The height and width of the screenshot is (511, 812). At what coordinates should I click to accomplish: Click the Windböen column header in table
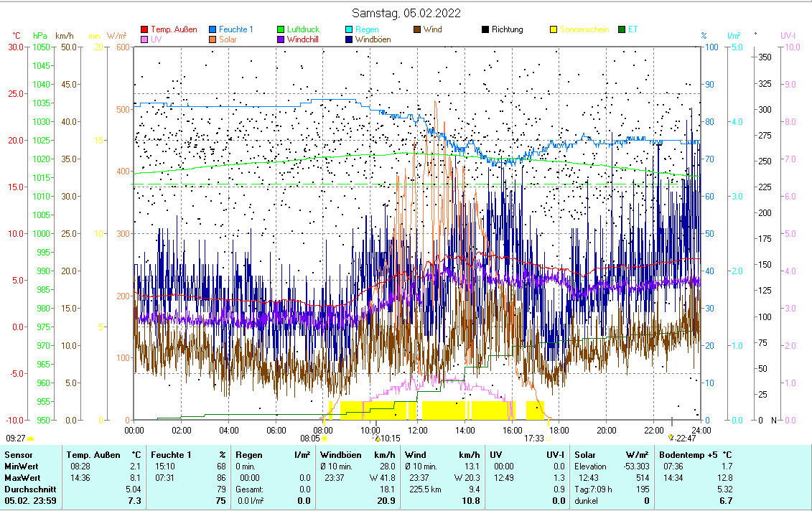click(340, 454)
